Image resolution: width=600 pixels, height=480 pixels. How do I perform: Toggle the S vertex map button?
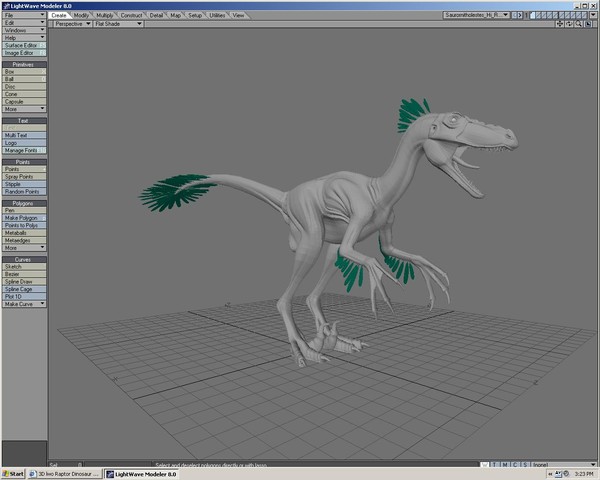pyautogui.click(x=525, y=464)
